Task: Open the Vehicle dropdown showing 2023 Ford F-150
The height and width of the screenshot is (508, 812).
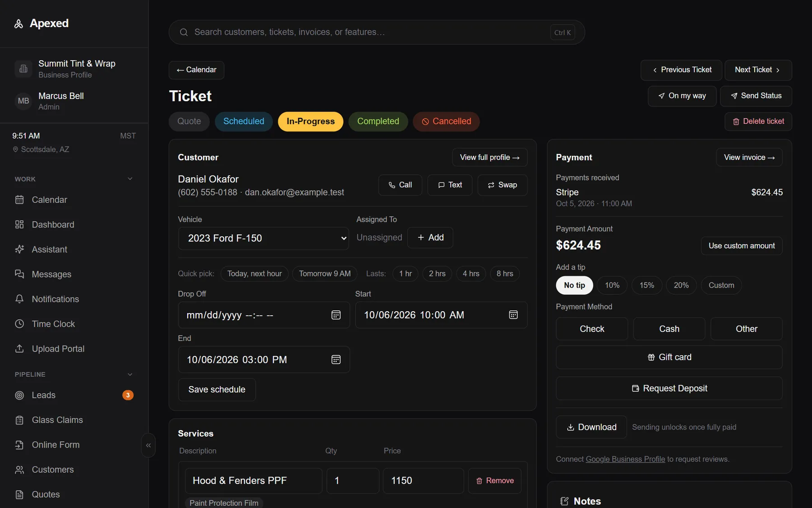Action: point(263,238)
